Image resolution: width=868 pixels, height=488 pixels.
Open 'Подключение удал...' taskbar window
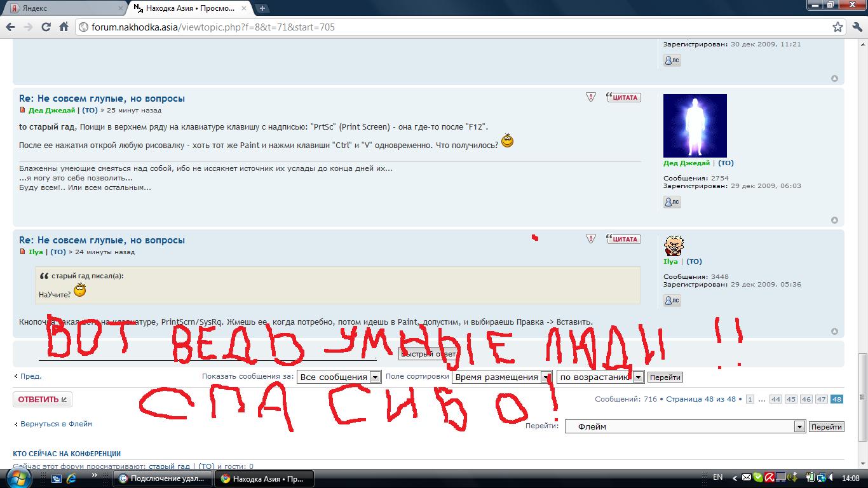[163, 478]
